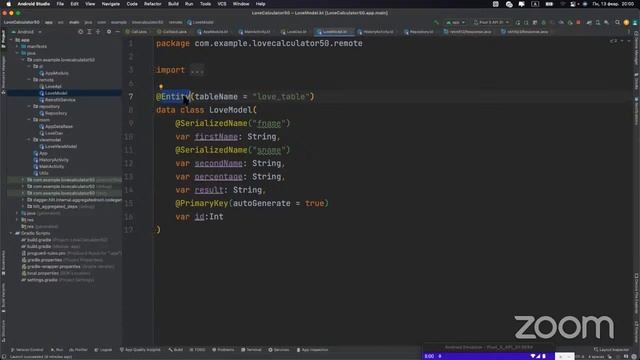The width and height of the screenshot is (640, 360).
Task: Switch to the AppModule.kt editor tab
Action: [x=213, y=31]
